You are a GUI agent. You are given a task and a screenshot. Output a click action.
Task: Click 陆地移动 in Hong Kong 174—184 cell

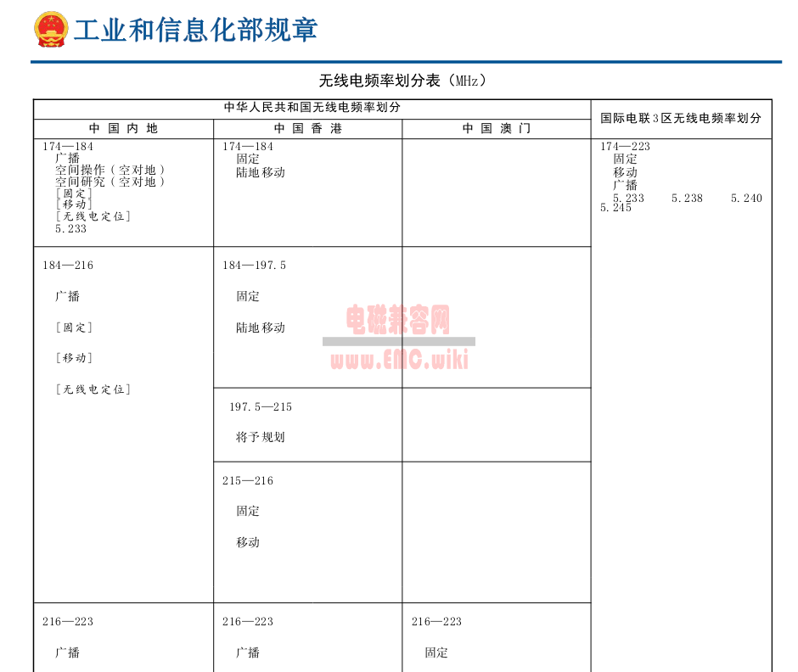point(261,172)
